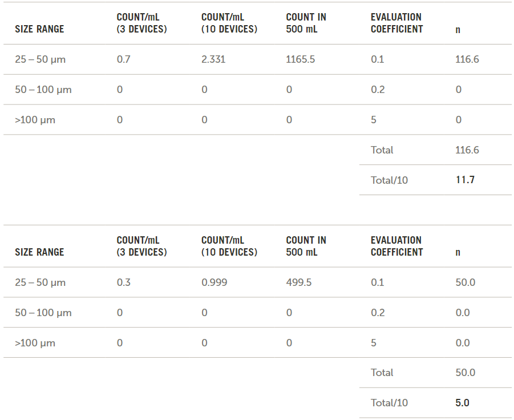
Task: Click SIZE RANGE header in the upper table
Action: click(39, 29)
